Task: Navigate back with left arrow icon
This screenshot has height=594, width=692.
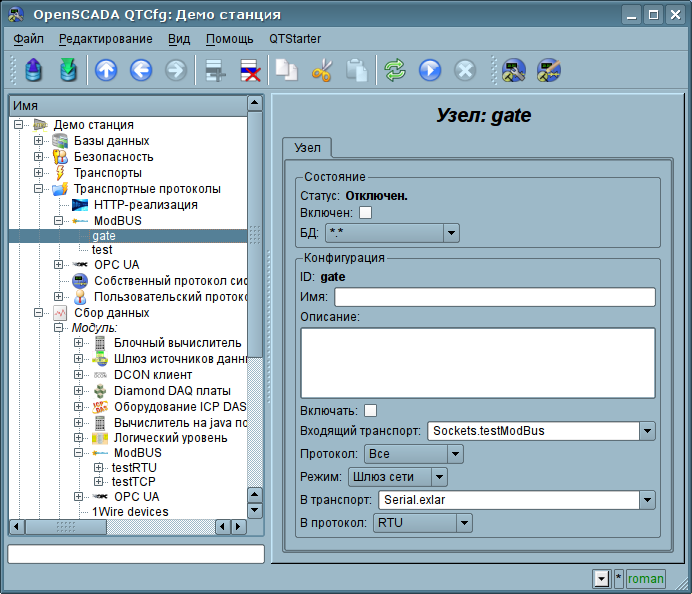Action: (140, 70)
